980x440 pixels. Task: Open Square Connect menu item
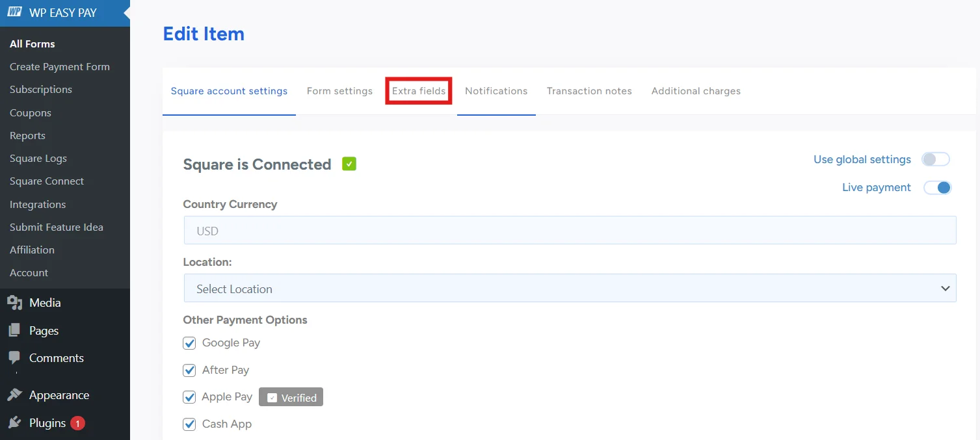pyautogui.click(x=47, y=181)
